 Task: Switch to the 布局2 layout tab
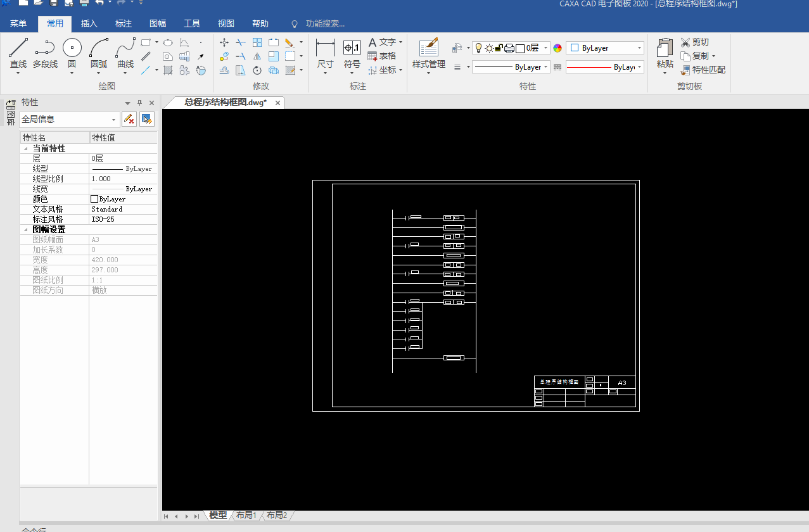276,516
